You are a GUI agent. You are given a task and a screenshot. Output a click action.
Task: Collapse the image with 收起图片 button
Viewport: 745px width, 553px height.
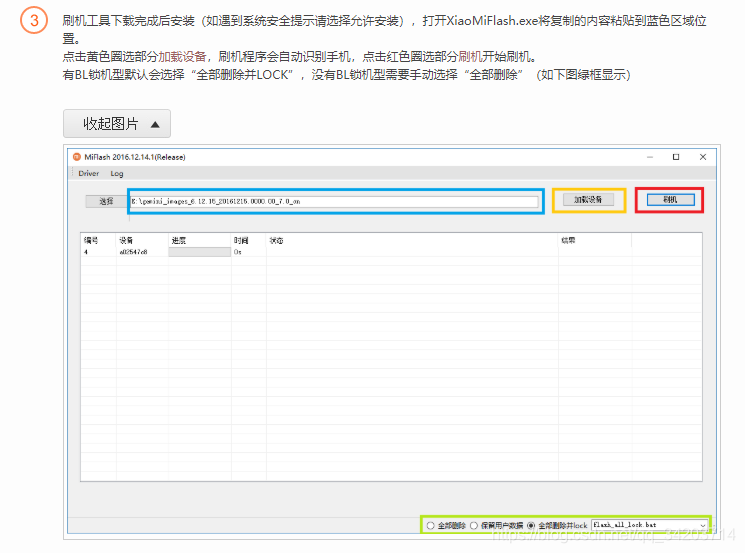pos(117,124)
